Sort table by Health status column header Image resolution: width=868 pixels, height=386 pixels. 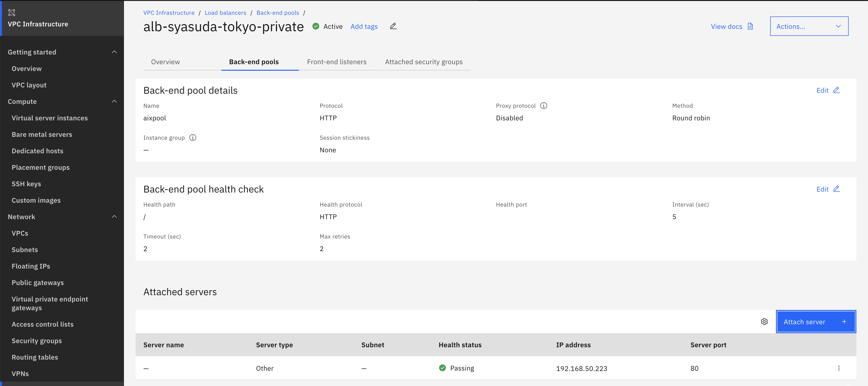point(460,345)
